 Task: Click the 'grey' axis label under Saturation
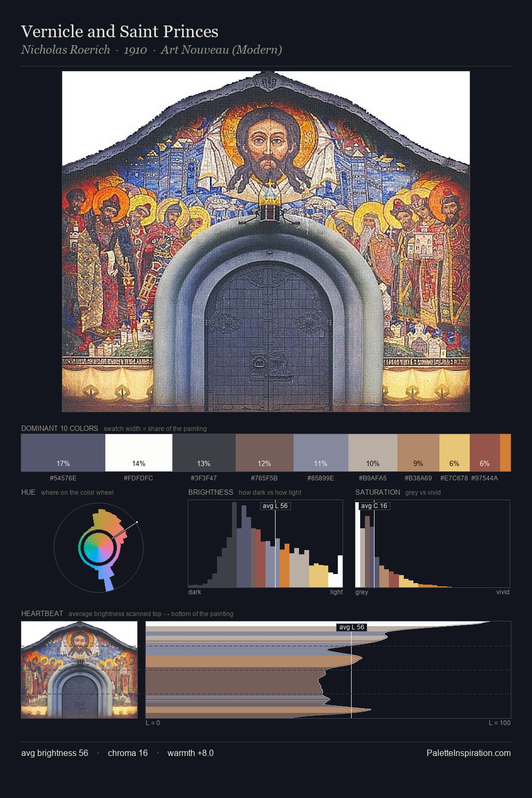(x=362, y=592)
